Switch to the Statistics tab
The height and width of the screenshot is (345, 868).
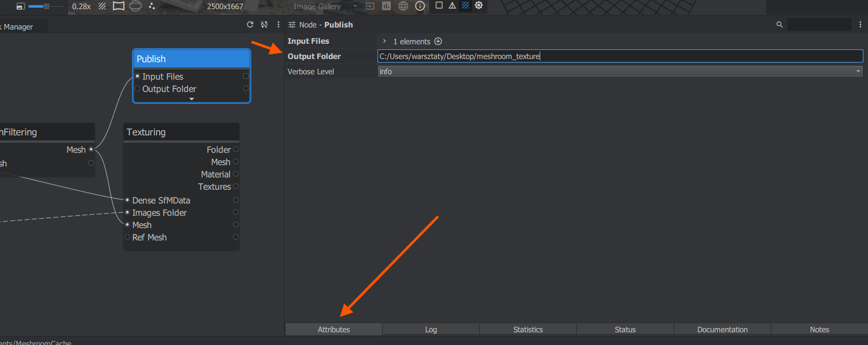tap(528, 329)
